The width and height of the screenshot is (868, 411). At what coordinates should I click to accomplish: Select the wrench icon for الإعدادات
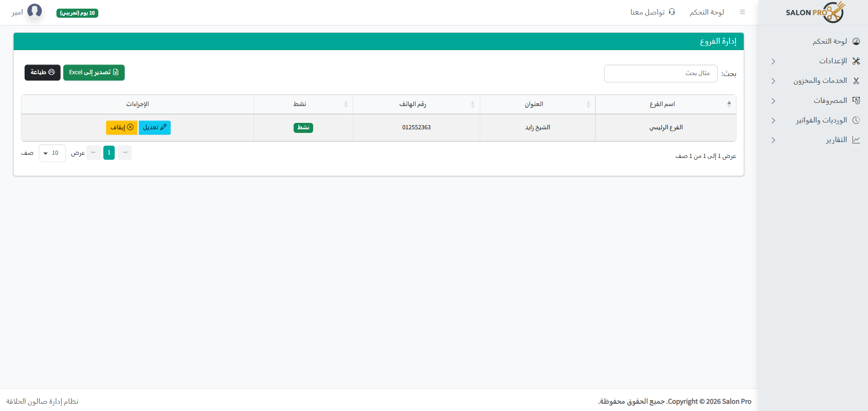point(856,61)
